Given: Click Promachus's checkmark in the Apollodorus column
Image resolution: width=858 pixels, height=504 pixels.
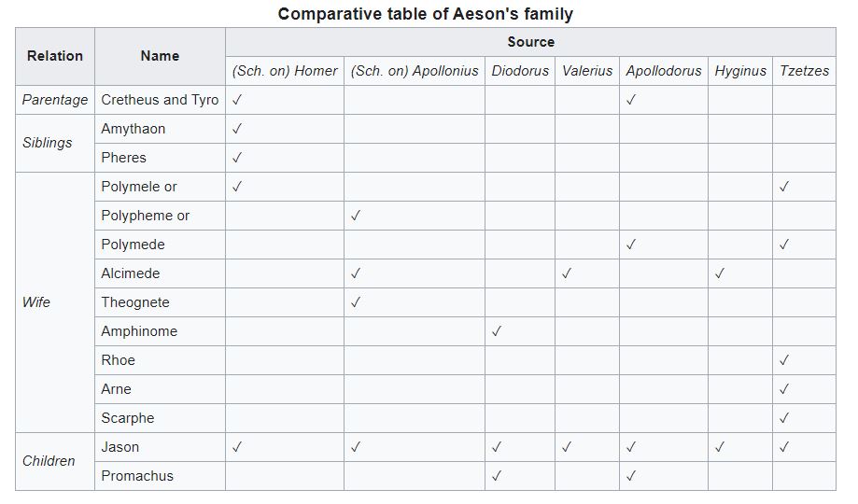Looking at the screenshot, I should coord(631,476).
